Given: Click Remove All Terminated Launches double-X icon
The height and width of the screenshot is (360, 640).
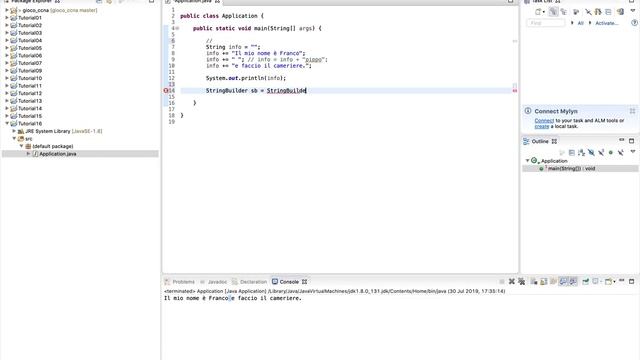Looking at the screenshot, I should pyautogui.click(x=522, y=282).
